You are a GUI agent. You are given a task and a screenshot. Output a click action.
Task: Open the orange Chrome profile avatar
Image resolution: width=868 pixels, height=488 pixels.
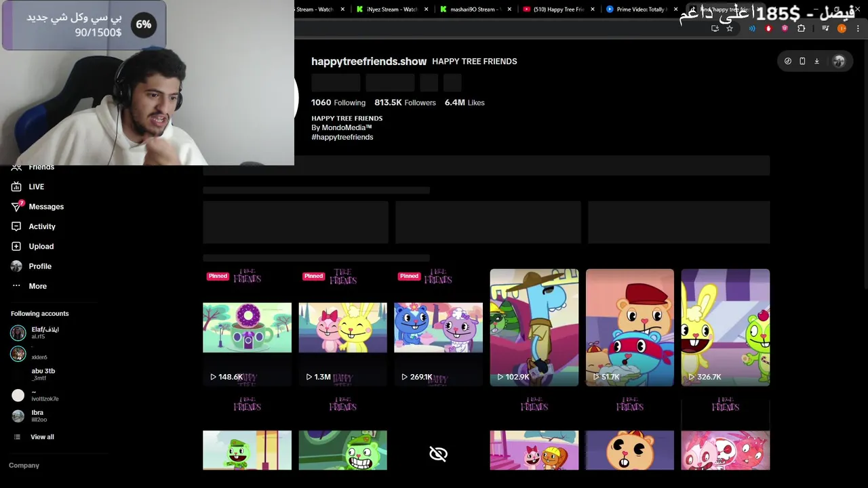pyautogui.click(x=842, y=28)
